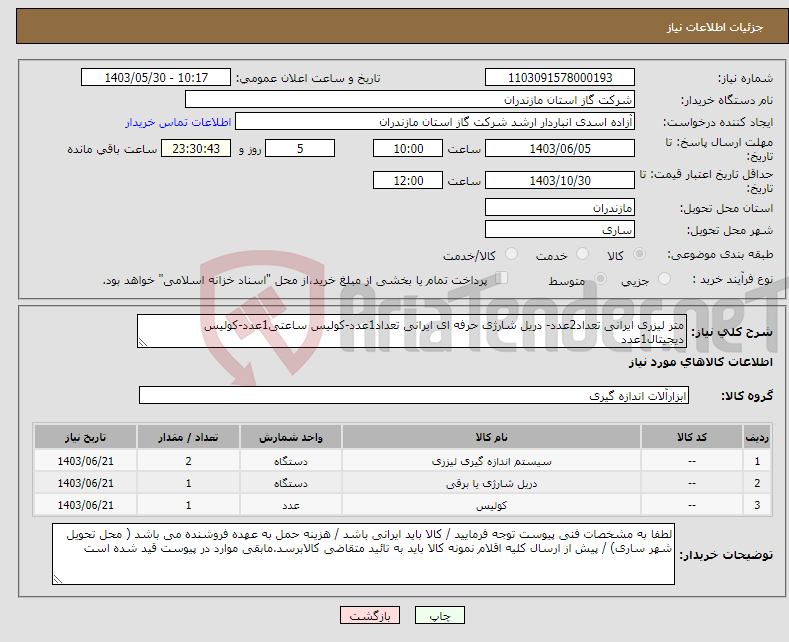Click the general need description text area
This screenshot has height=642, width=789.
412,331
